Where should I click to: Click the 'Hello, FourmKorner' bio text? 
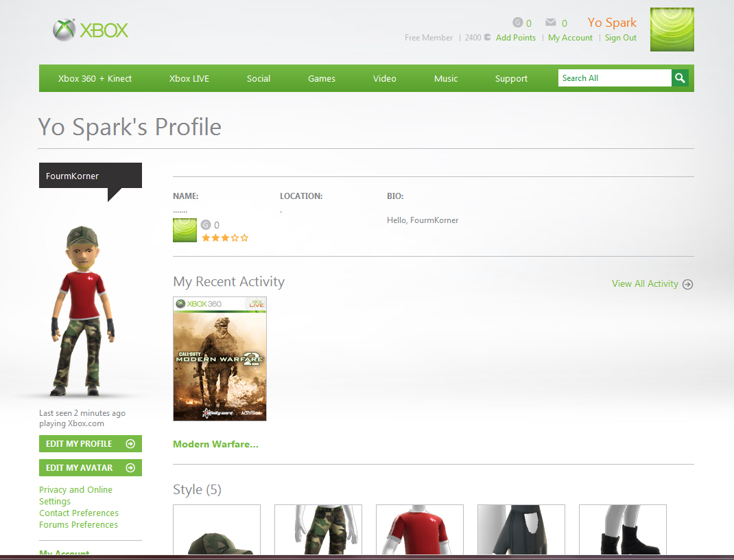[423, 220]
